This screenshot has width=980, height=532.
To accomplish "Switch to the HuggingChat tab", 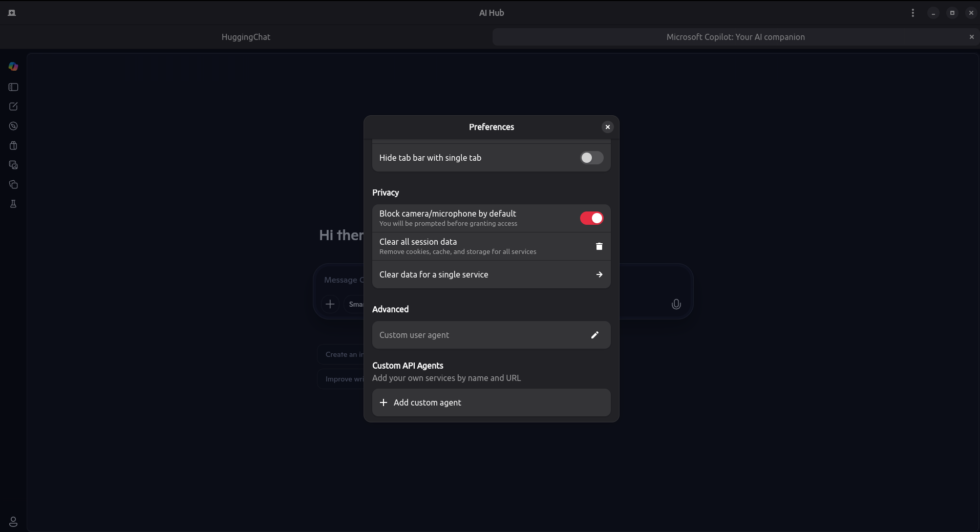I will point(246,37).
